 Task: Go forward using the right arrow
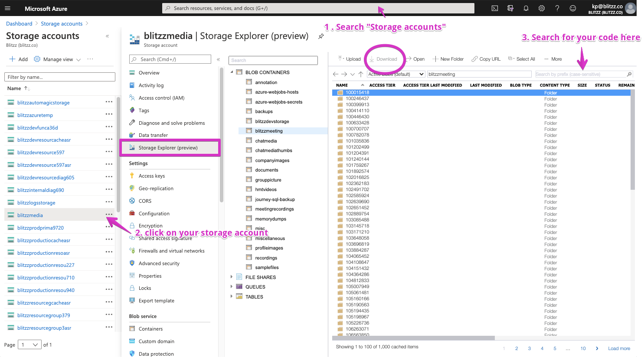click(344, 74)
